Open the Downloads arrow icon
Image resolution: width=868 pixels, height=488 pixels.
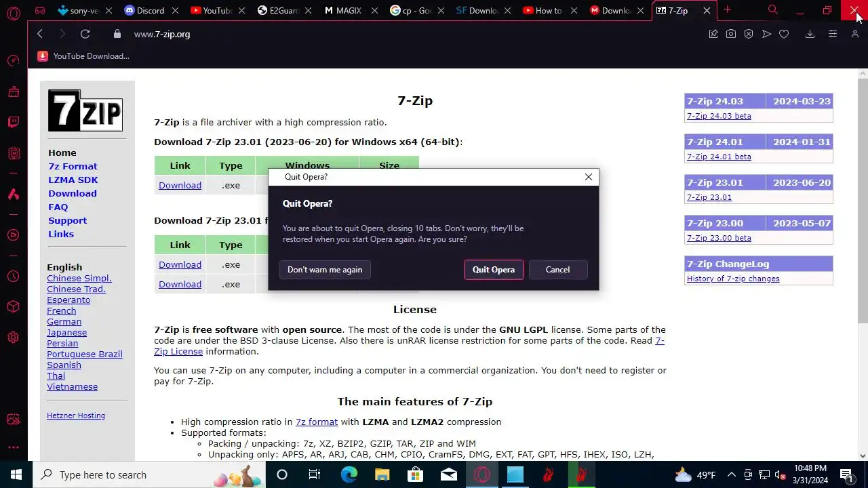click(810, 34)
